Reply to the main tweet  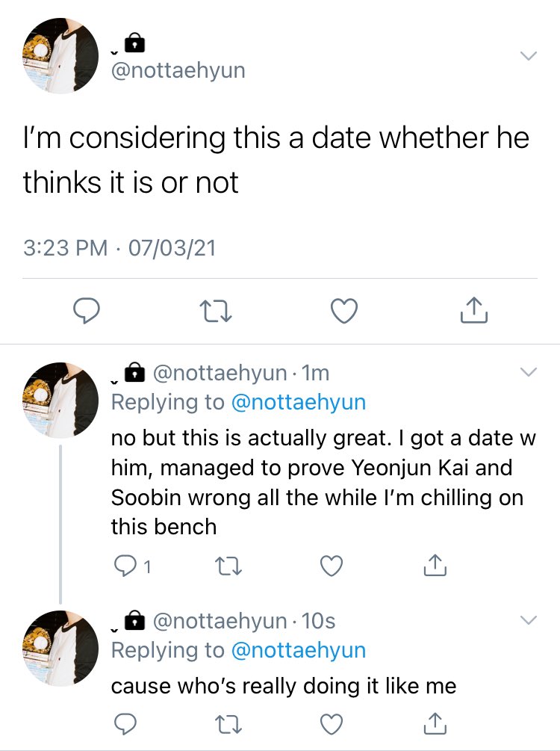click(86, 310)
